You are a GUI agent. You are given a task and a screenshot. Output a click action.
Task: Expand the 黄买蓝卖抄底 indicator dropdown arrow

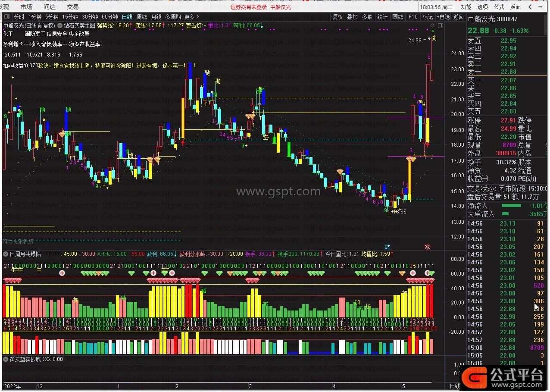click(6, 359)
